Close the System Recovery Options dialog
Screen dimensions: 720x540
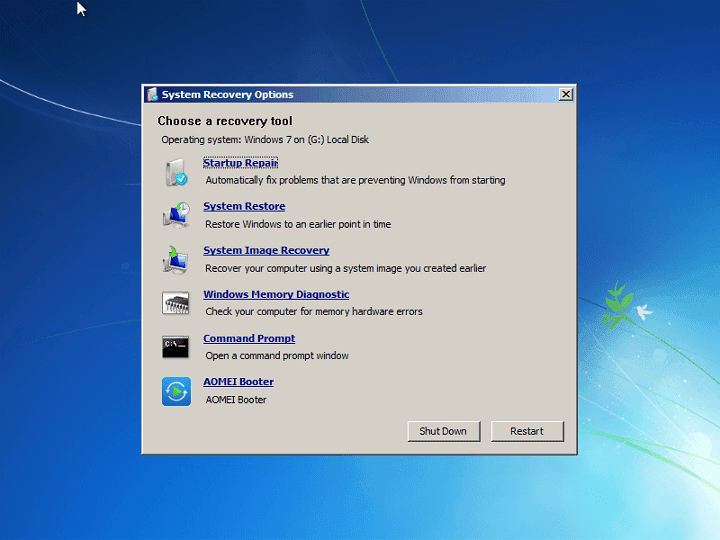[566, 95]
